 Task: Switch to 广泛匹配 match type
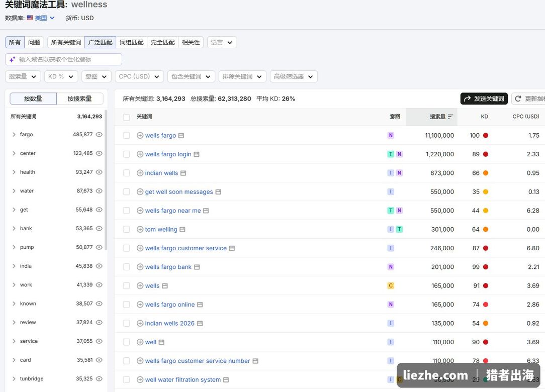(100, 42)
